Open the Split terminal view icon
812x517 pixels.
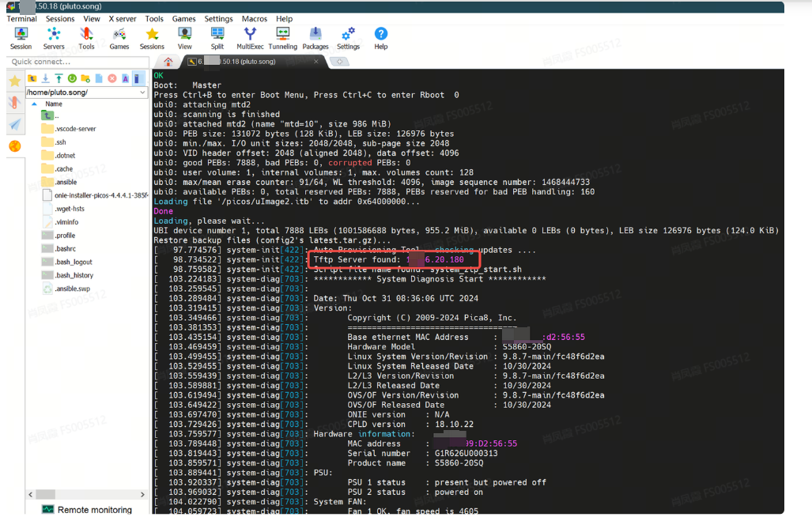click(217, 38)
